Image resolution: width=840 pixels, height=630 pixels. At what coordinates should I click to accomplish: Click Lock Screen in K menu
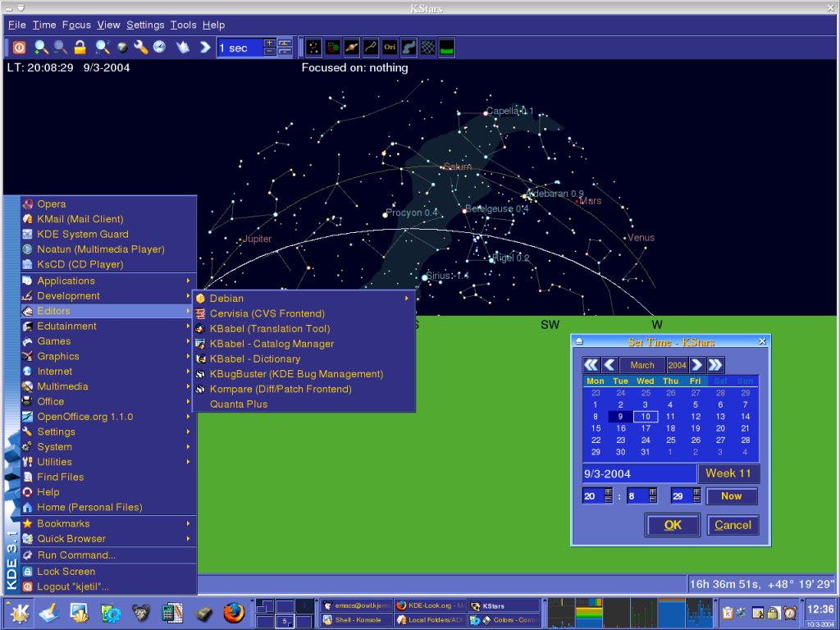click(x=109, y=572)
